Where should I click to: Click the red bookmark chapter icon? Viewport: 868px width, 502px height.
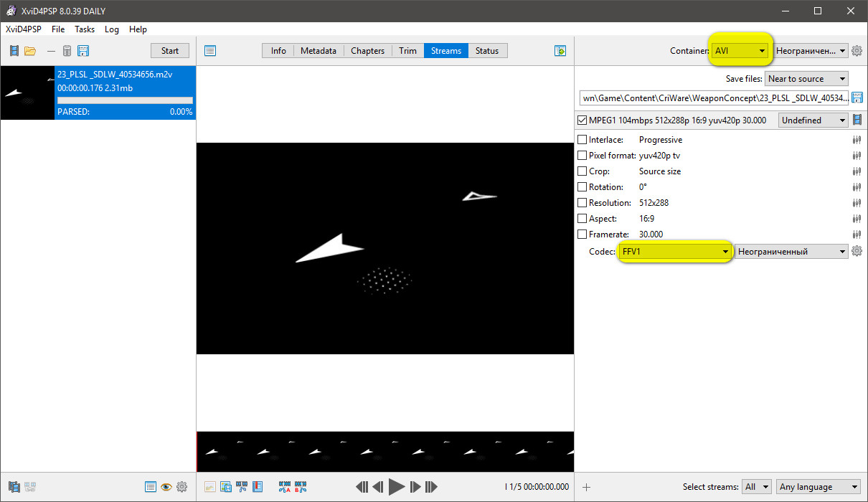(258, 487)
